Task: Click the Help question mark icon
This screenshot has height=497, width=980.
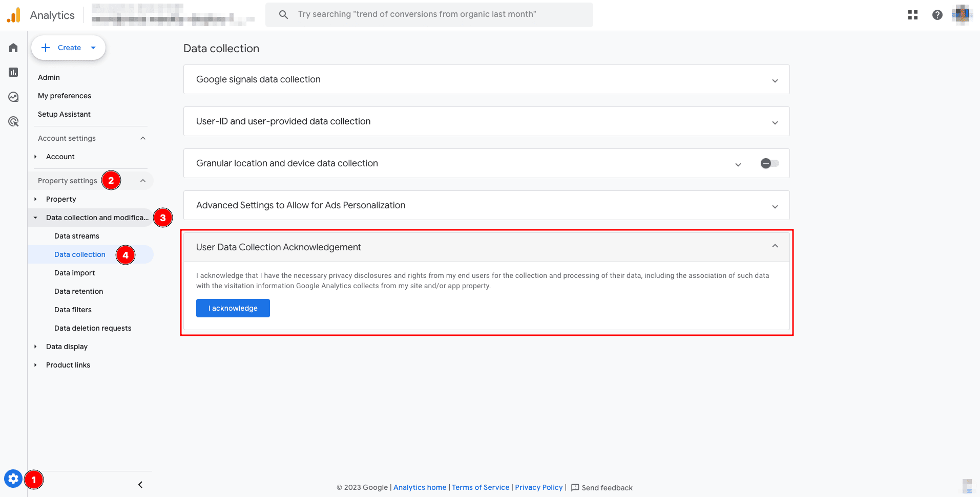Action: [x=937, y=15]
